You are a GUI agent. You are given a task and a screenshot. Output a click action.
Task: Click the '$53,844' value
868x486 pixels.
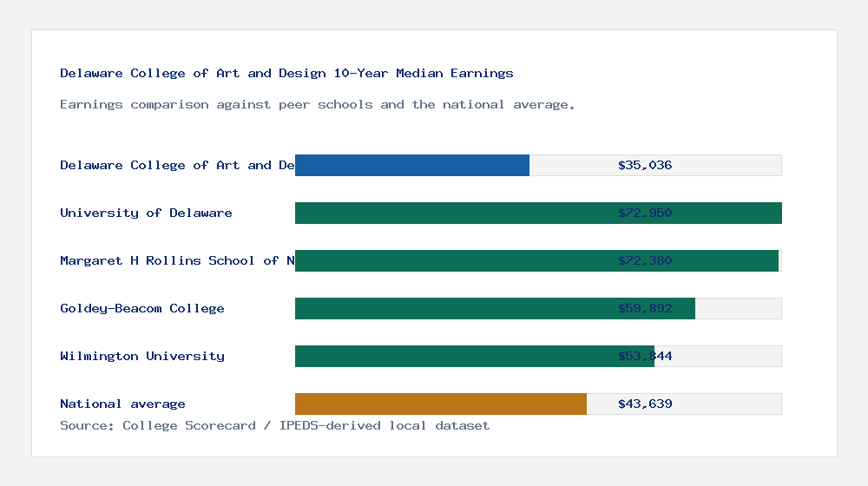tap(645, 356)
